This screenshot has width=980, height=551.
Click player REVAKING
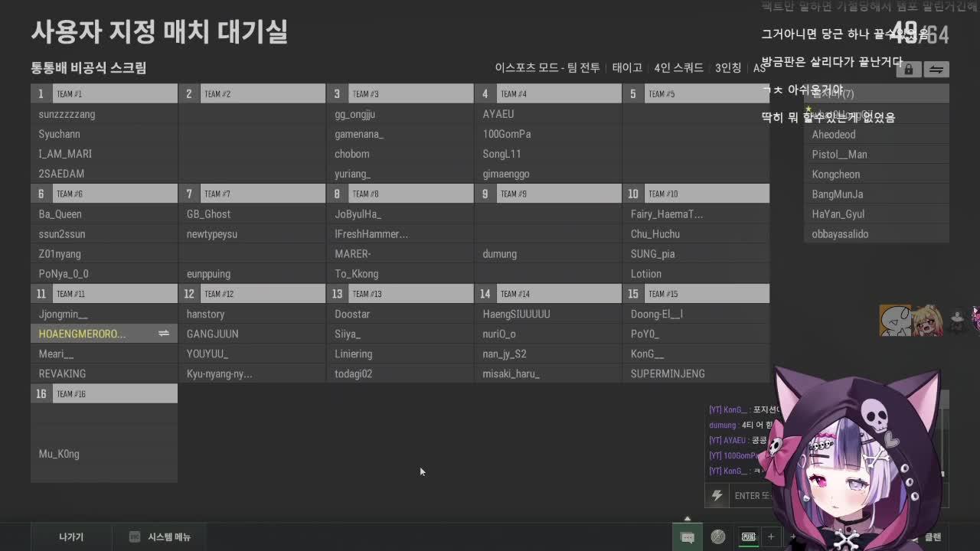click(62, 373)
